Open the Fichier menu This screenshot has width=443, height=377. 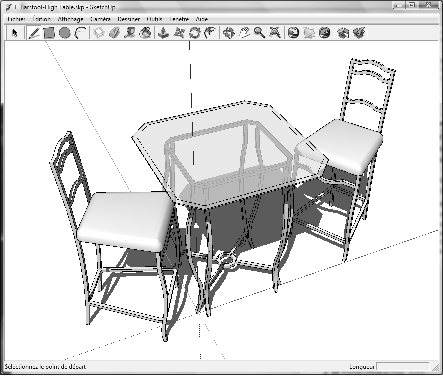[16, 19]
